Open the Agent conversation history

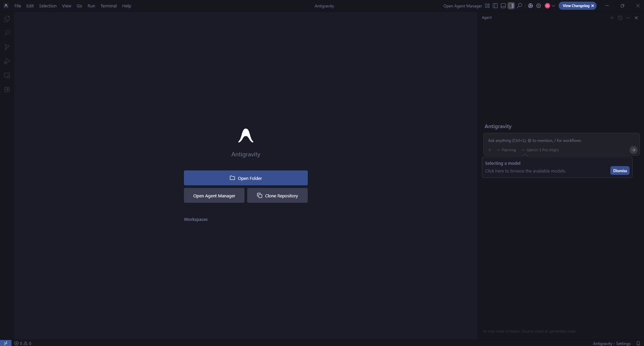[620, 18]
